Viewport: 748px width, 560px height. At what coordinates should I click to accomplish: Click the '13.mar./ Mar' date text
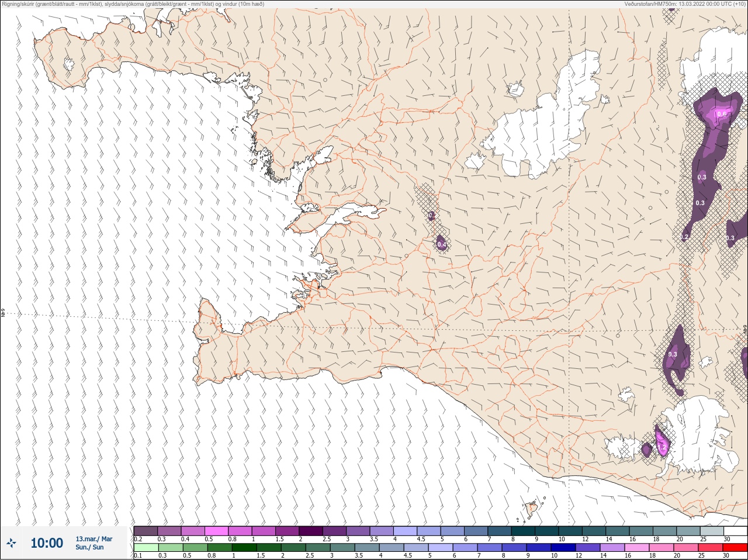pos(94,539)
